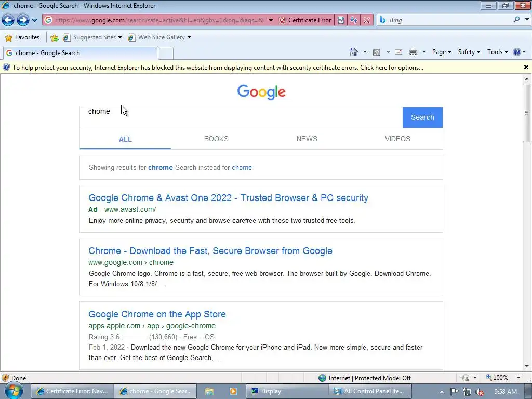Go back with the Back arrow button
The height and width of the screenshot is (399, 532).
click(x=8, y=20)
